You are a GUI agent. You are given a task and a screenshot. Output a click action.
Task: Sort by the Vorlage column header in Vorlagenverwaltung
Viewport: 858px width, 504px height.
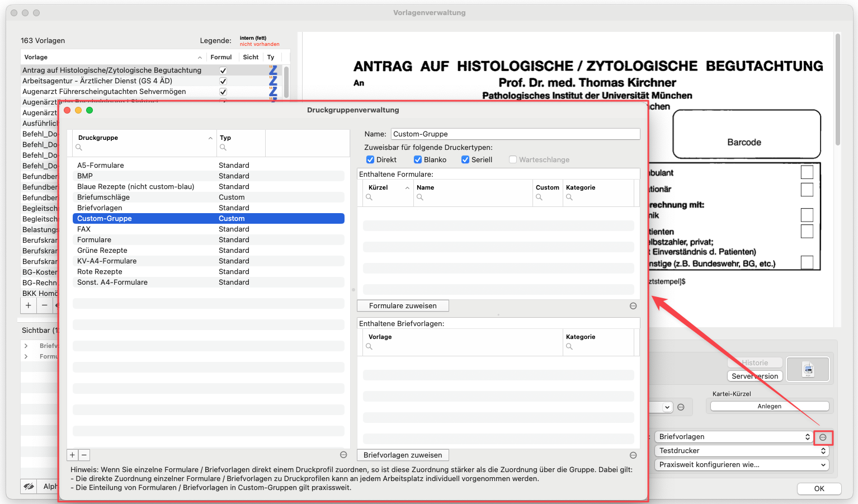[113, 58]
